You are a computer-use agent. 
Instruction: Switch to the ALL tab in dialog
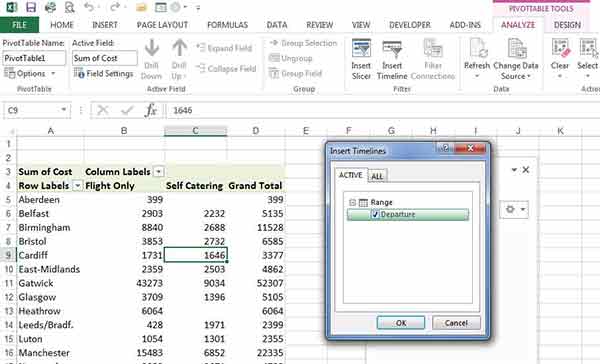(x=377, y=176)
